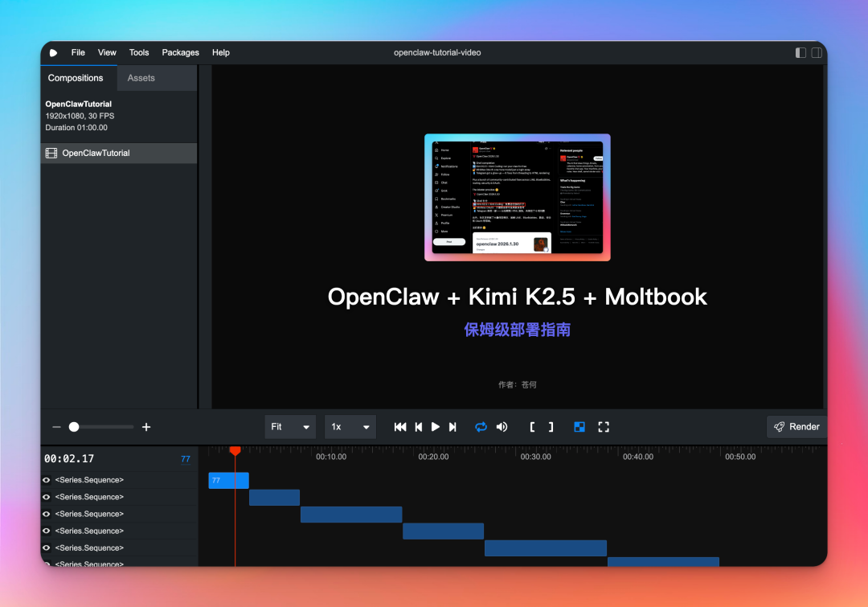
Task: Jump to the beginning of the video
Action: (x=400, y=427)
